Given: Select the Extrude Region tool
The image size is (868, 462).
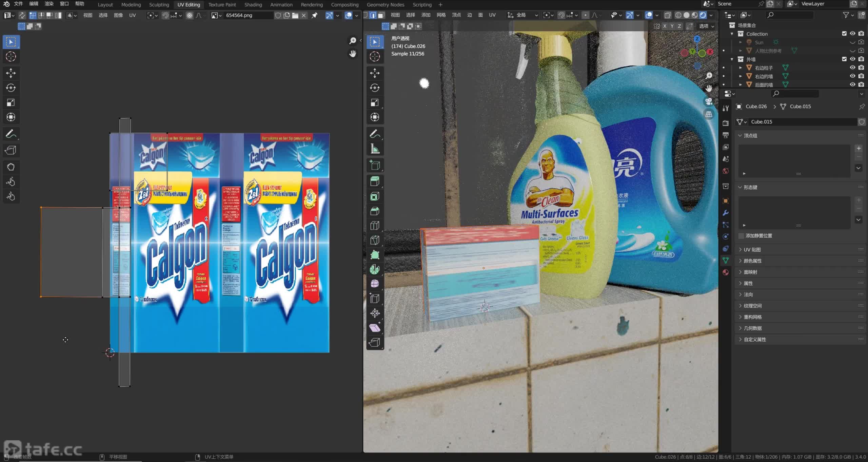Looking at the screenshot, I should 375,181.
